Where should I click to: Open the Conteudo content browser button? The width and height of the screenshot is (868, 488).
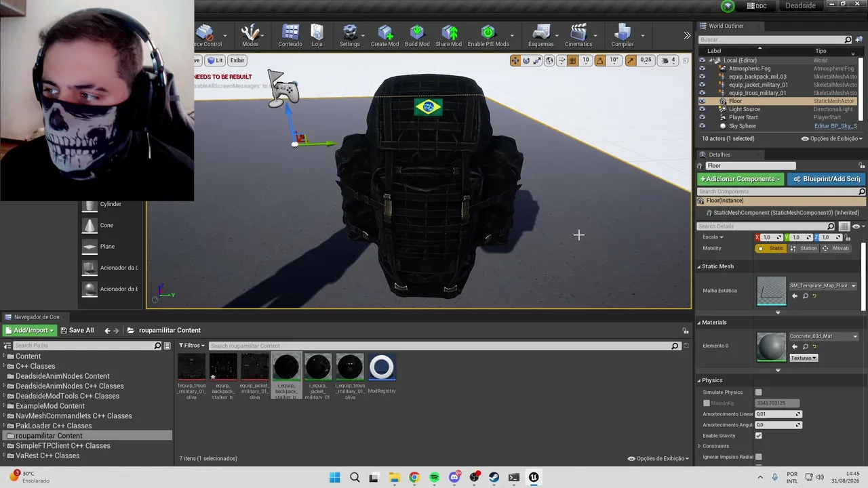[x=290, y=35]
